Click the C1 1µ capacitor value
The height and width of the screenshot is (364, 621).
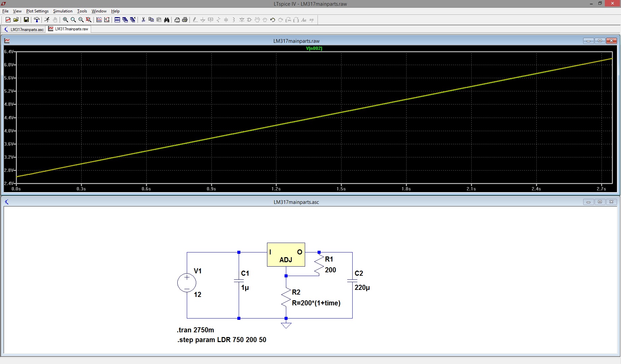pos(245,287)
